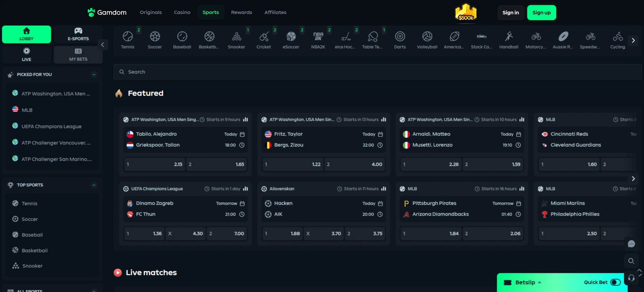The image size is (644, 292).
Task: Open the Soccer sport category icon
Action: point(155,36)
